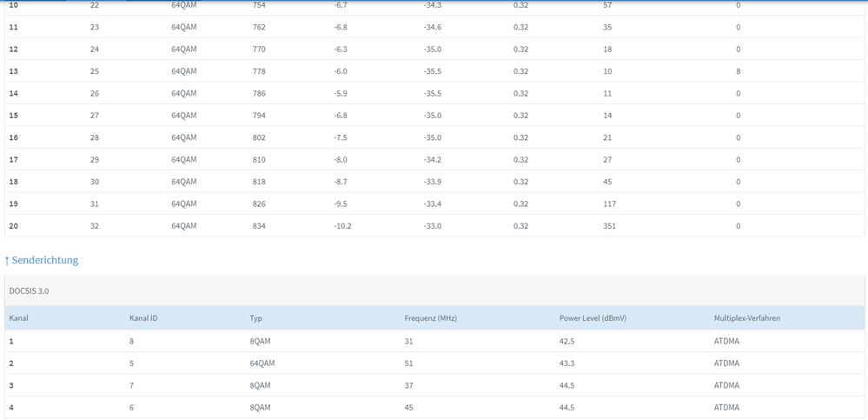
Task: Select the Power Level (dBmV) column header
Action: [x=593, y=318]
